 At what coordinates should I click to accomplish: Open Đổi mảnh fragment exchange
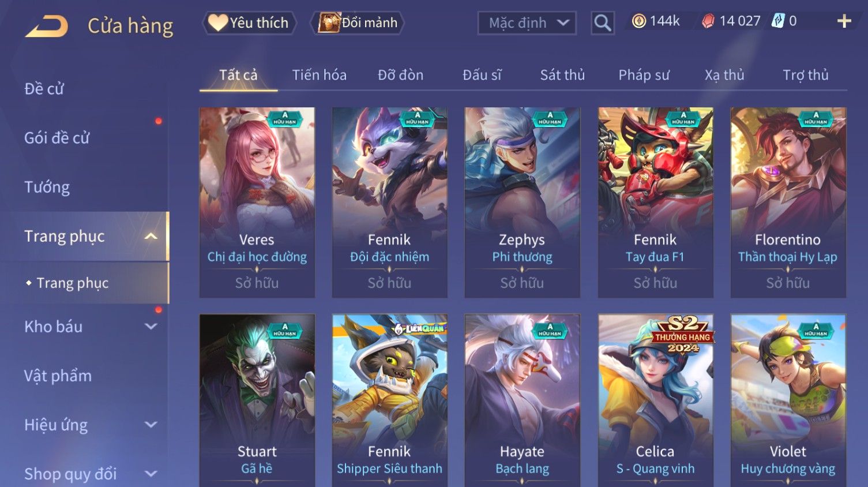coord(358,23)
